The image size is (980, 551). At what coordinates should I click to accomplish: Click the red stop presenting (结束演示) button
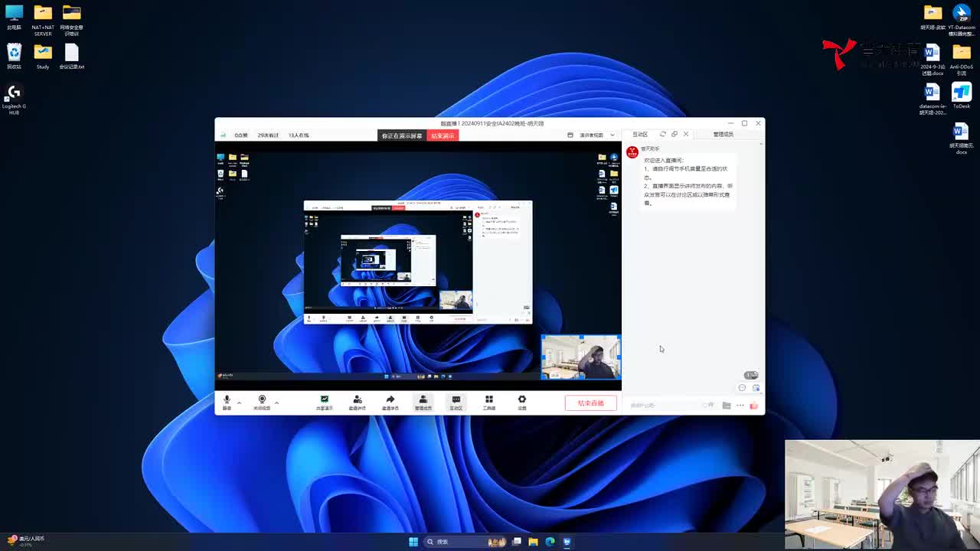443,135
